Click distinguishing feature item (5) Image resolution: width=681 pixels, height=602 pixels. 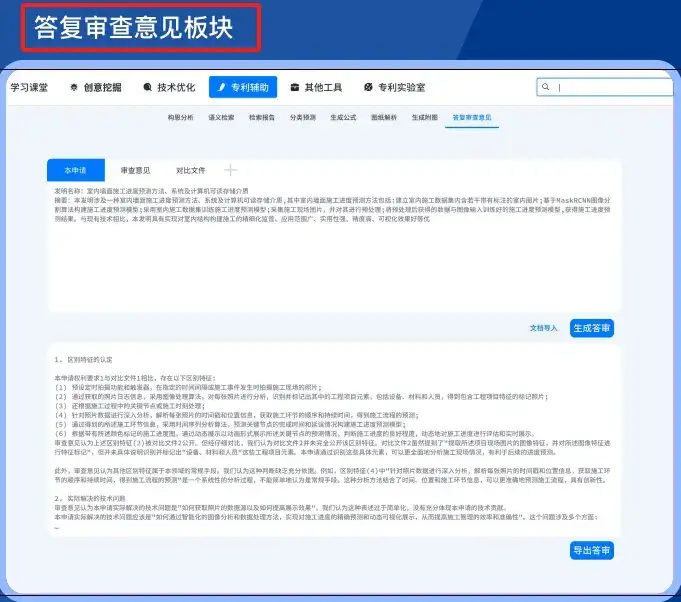[230, 424]
